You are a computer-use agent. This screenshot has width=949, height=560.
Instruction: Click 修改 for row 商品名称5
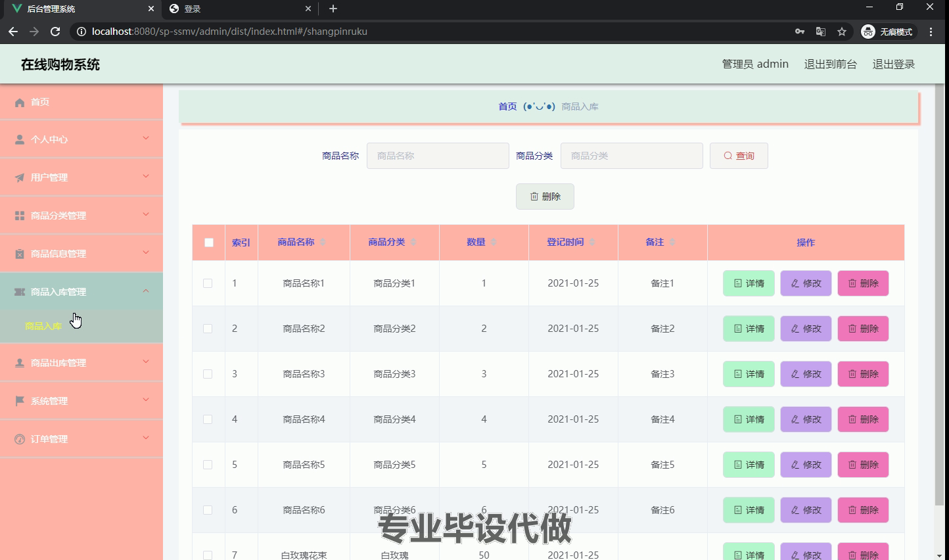pyautogui.click(x=806, y=465)
